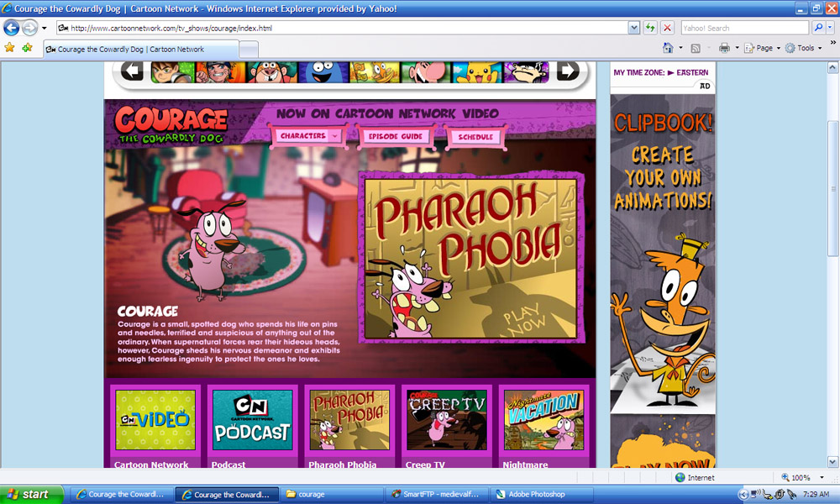Expand the zoom level dropdown arrow
Viewport: 840px width, 504px height.
tap(822, 477)
